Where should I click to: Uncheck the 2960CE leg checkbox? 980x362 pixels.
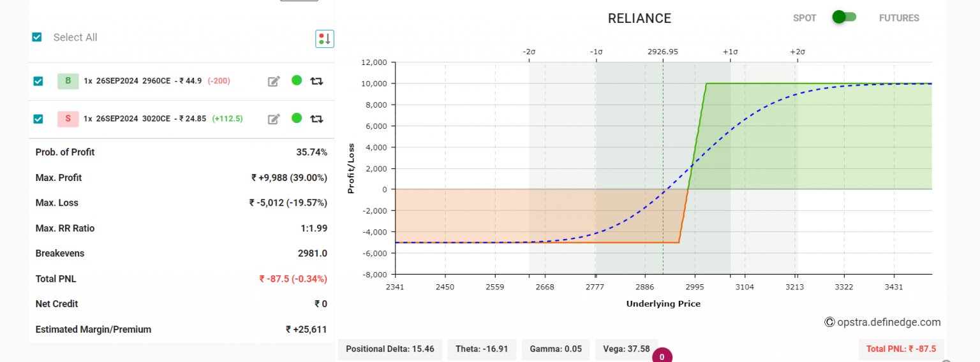38,81
